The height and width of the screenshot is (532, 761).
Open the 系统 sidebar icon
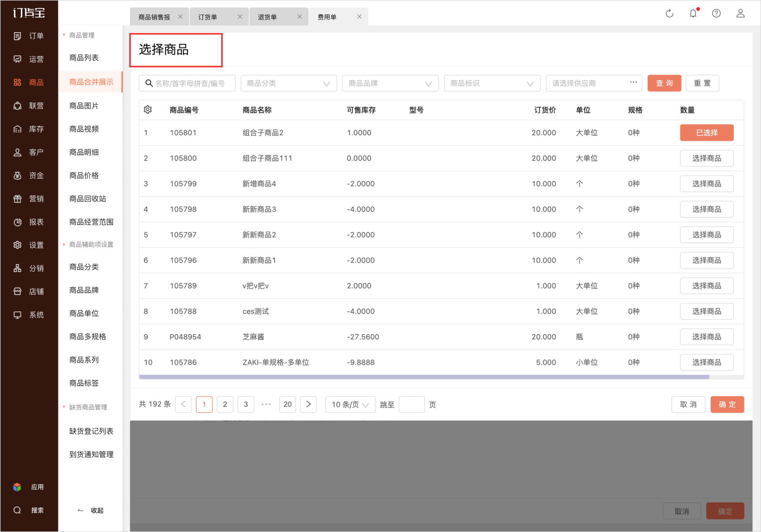coord(17,315)
